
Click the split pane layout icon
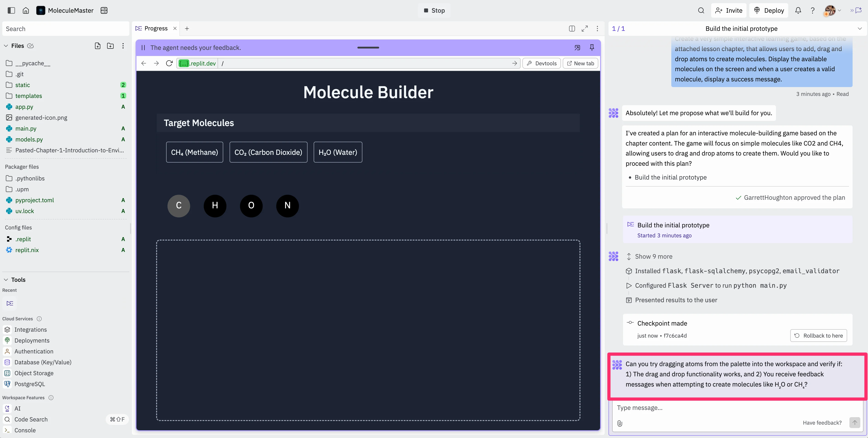pos(572,29)
